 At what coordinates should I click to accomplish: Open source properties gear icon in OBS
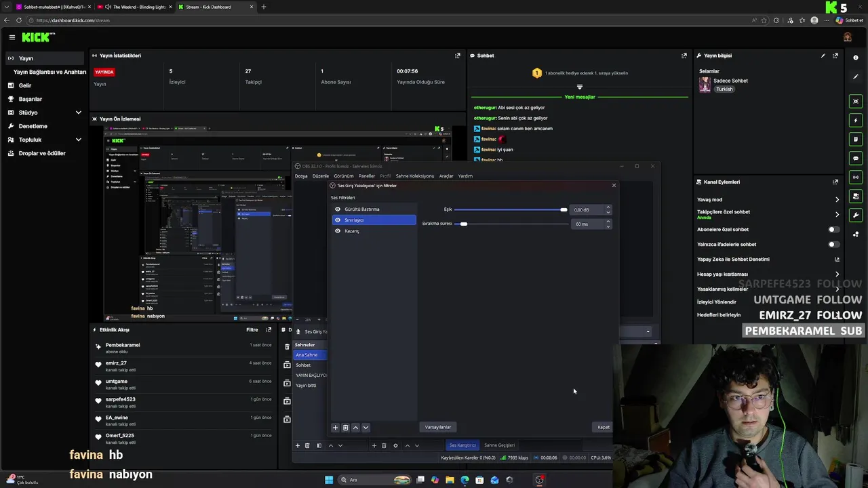pyautogui.click(x=395, y=445)
